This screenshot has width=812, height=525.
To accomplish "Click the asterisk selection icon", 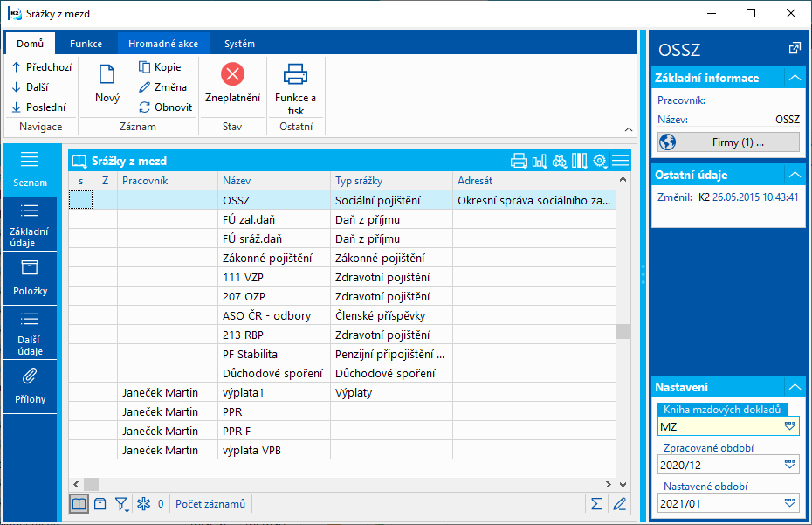I will [x=143, y=504].
